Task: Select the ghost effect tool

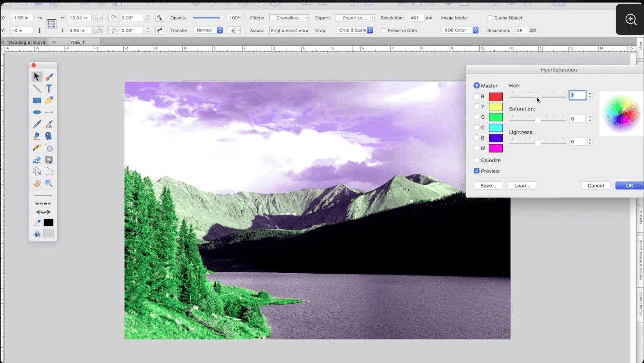Action: (48, 136)
